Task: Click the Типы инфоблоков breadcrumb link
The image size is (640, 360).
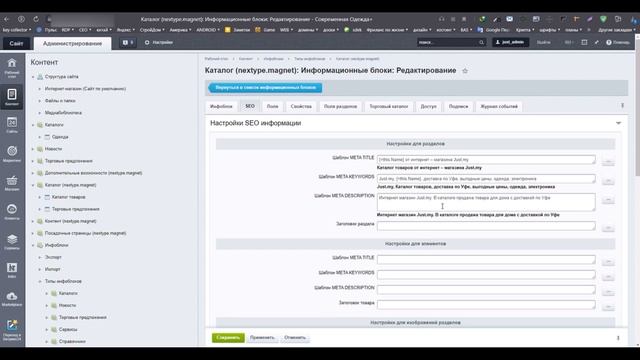Action: tap(309, 59)
